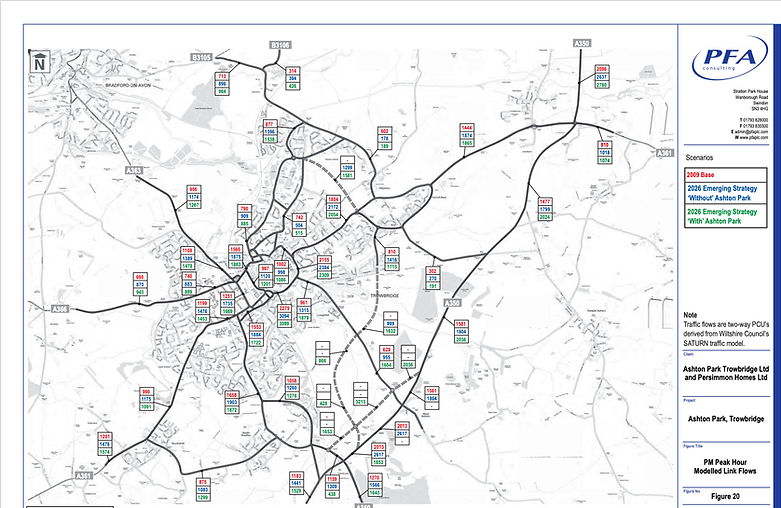Click the 'Note' heading in sidebar
Image resolution: width=781 pixels, height=508 pixels.
click(x=690, y=315)
